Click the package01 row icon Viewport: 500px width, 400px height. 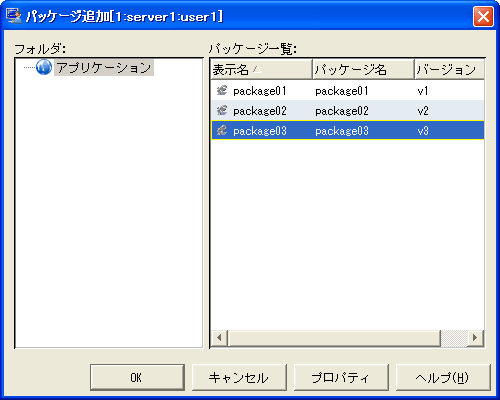222,90
